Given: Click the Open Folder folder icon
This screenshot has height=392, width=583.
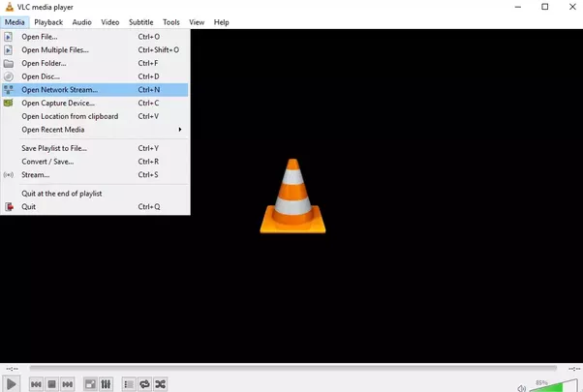Looking at the screenshot, I should [x=8, y=64].
